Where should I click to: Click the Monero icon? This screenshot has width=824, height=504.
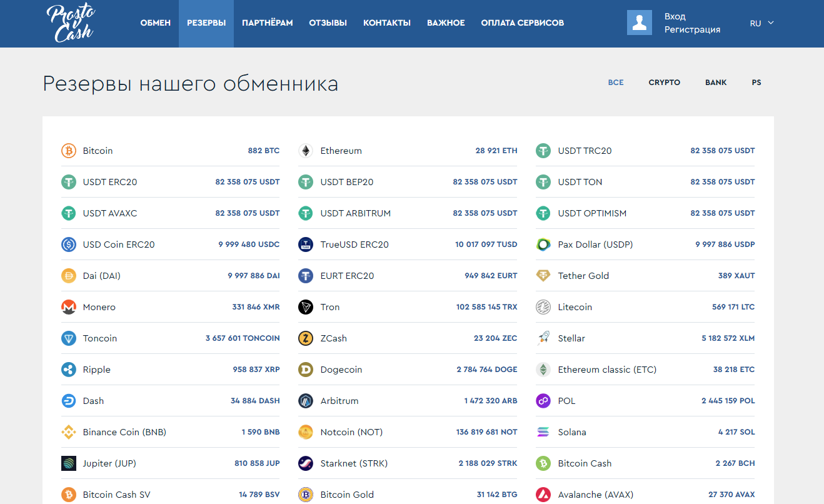[69, 307]
